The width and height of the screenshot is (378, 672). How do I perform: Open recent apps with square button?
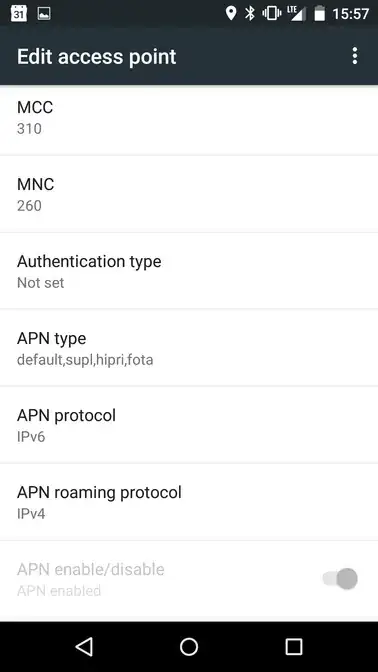(294, 647)
